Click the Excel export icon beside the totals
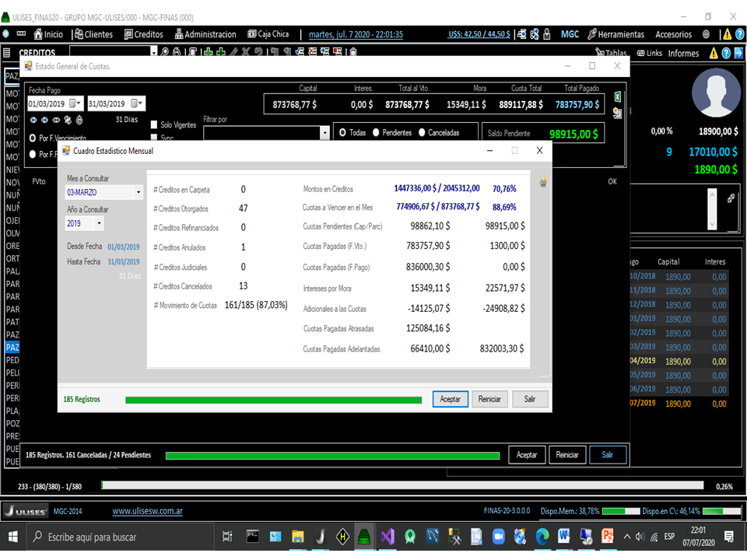Screen dimensions: 747x560 click(618, 96)
